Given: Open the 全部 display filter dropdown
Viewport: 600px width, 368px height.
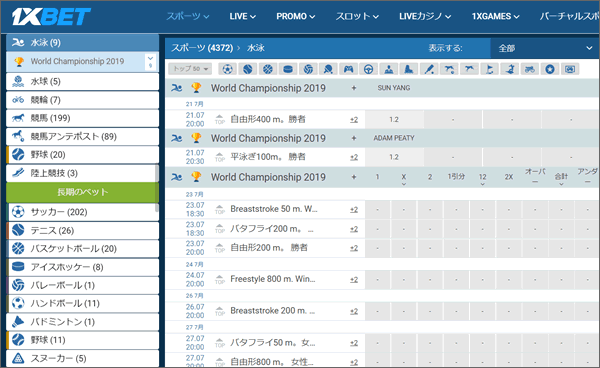Looking at the screenshot, I should 545,48.
